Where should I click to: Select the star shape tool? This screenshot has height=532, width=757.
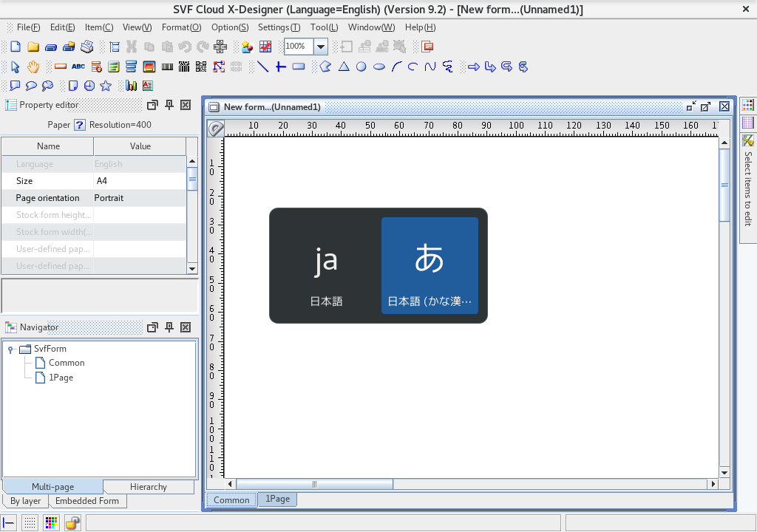(x=106, y=86)
